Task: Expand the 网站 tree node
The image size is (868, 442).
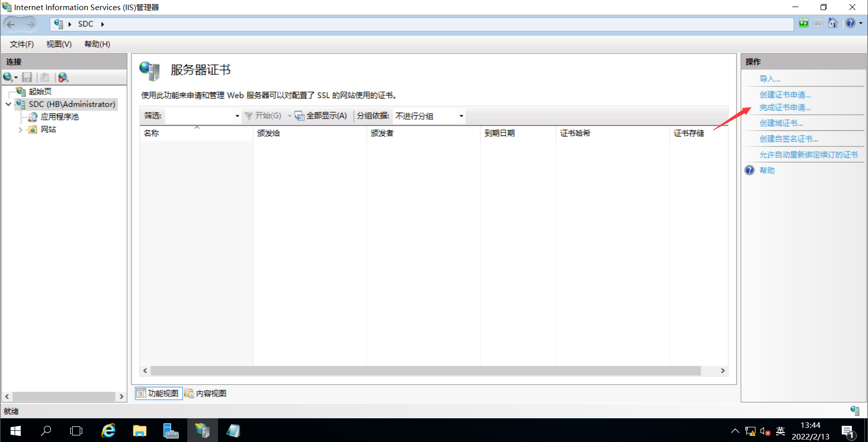Action: 20,130
